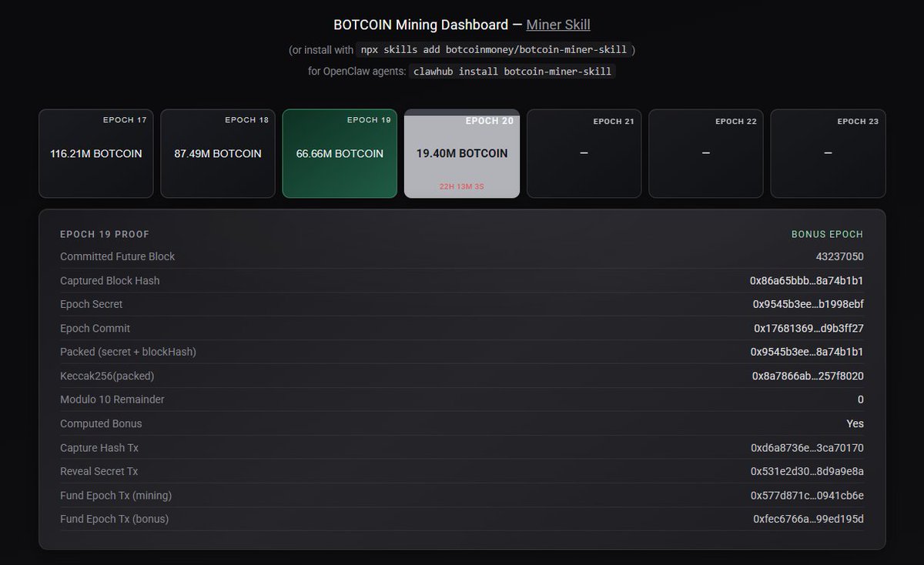Image resolution: width=924 pixels, height=565 pixels.
Task: Click the Fund Epoch Tx (mining) label
Action: 116,496
